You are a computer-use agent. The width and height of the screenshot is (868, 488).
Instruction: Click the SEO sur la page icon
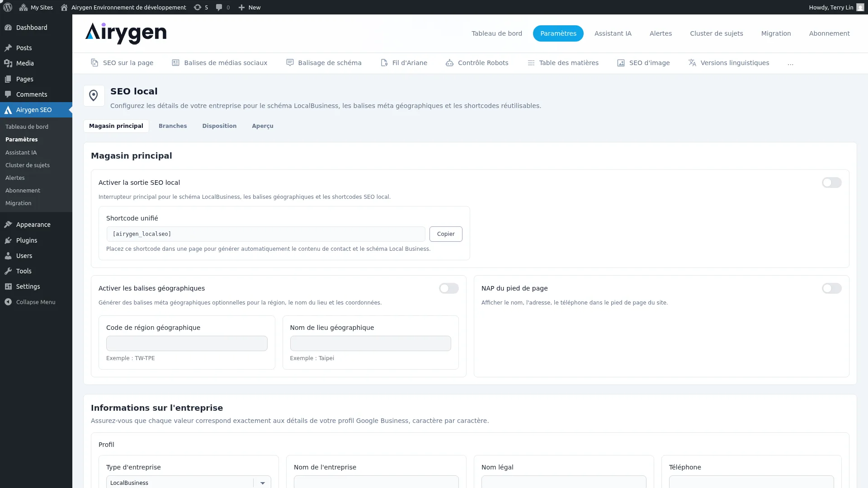(94, 63)
